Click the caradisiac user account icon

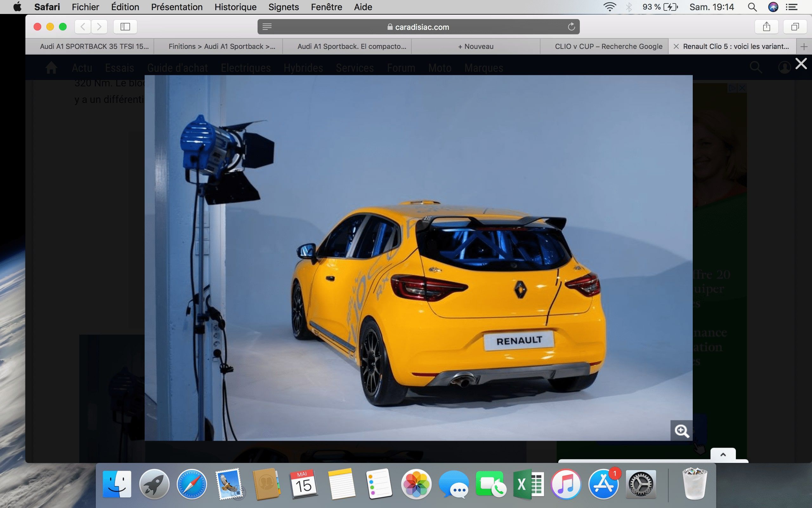[x=784, y=68]
